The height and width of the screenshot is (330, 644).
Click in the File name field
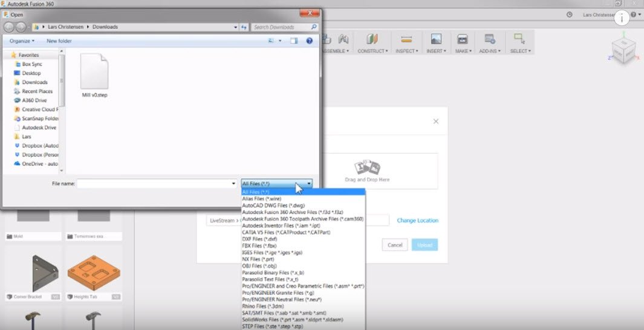(x=157, y=184)
